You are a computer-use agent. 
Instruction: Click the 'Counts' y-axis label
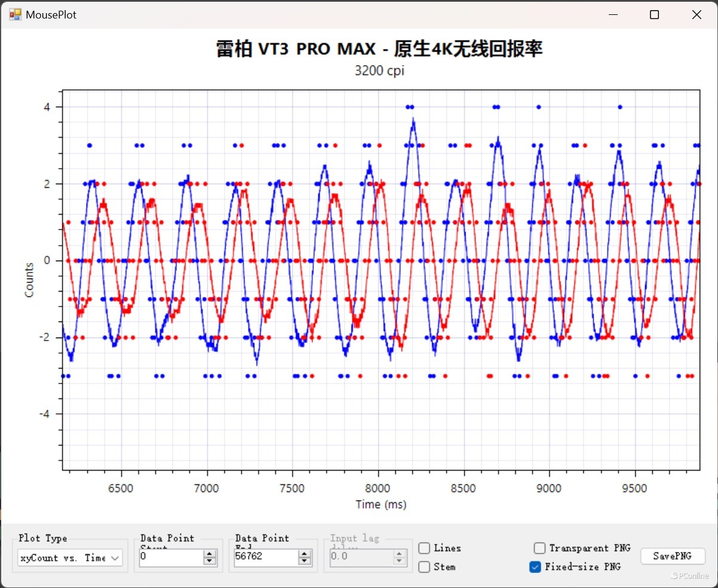tap(29, 280)
